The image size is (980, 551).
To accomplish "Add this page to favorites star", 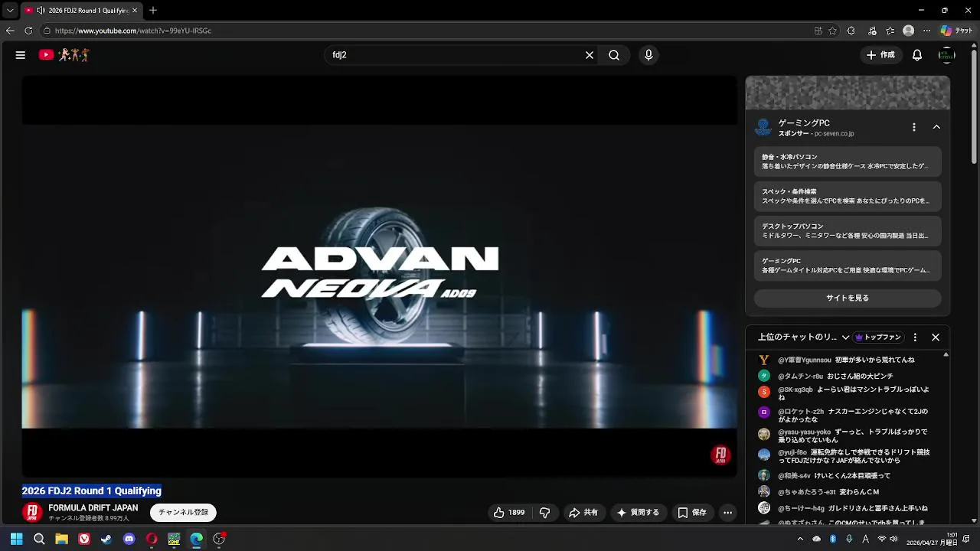I will tap(832, 31).
